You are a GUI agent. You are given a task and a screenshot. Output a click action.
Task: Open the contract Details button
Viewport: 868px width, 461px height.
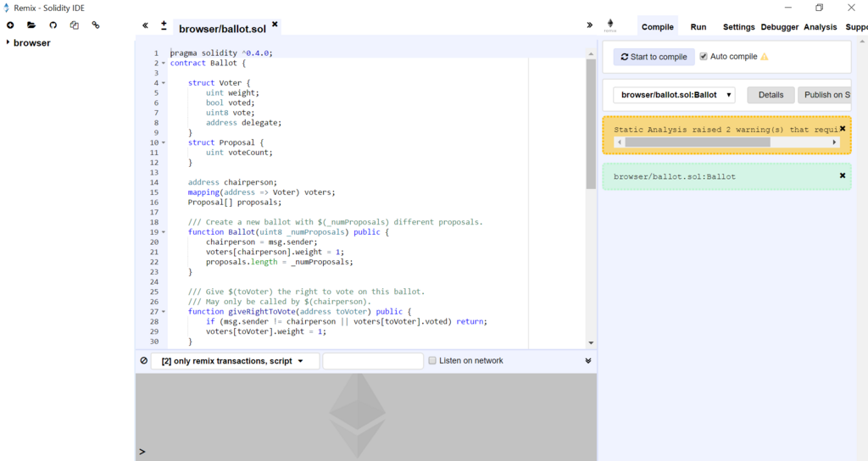click(771, 95)
